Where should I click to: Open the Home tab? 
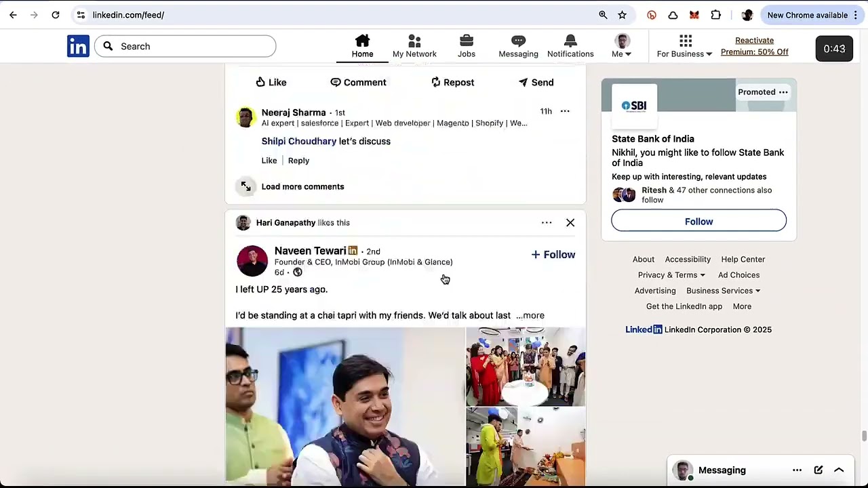[x=362, y=46]
